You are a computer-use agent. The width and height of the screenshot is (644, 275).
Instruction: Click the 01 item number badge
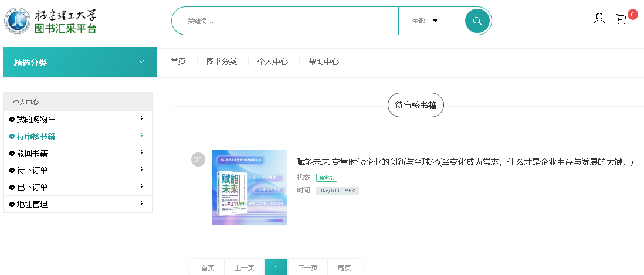coord(198,159)
